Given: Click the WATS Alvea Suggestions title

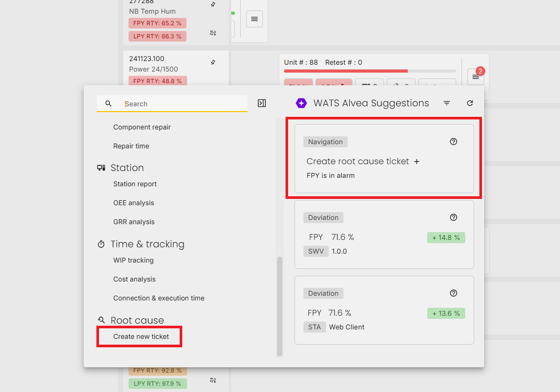Looking at the screenshot, I should [371, 103].
